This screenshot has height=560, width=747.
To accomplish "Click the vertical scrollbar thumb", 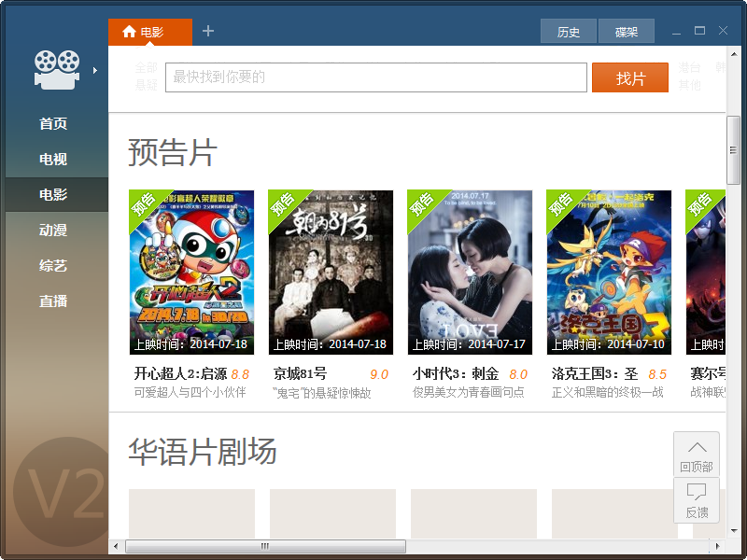I will point(733,150).
